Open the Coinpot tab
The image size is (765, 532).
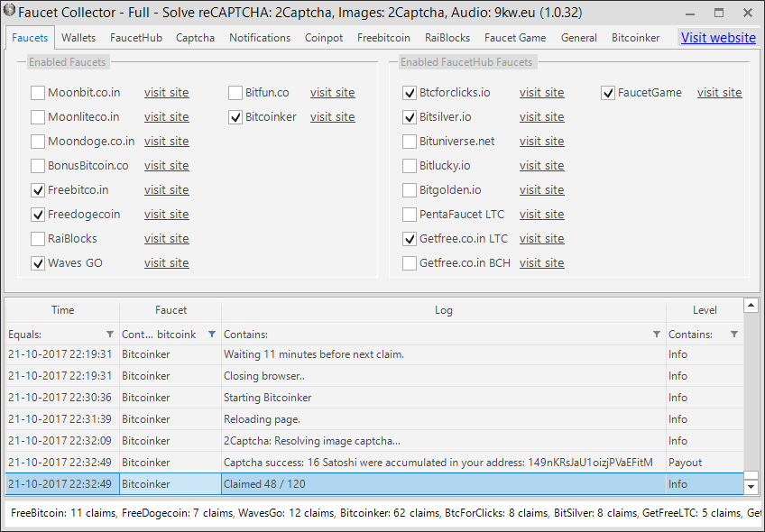324,38
